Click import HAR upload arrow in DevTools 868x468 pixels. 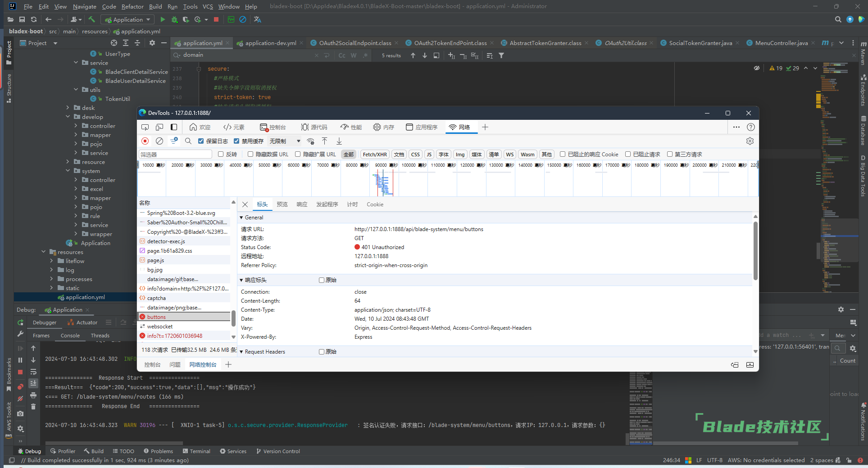(x=324, y=141)
